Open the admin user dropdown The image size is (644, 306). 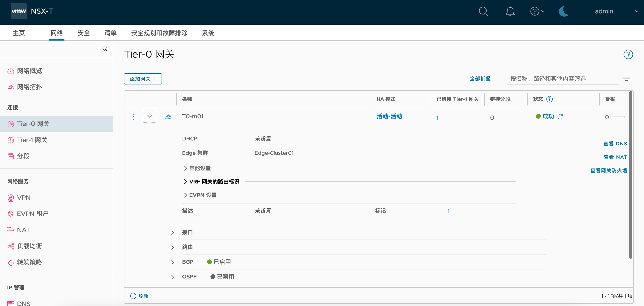(616, 11)
